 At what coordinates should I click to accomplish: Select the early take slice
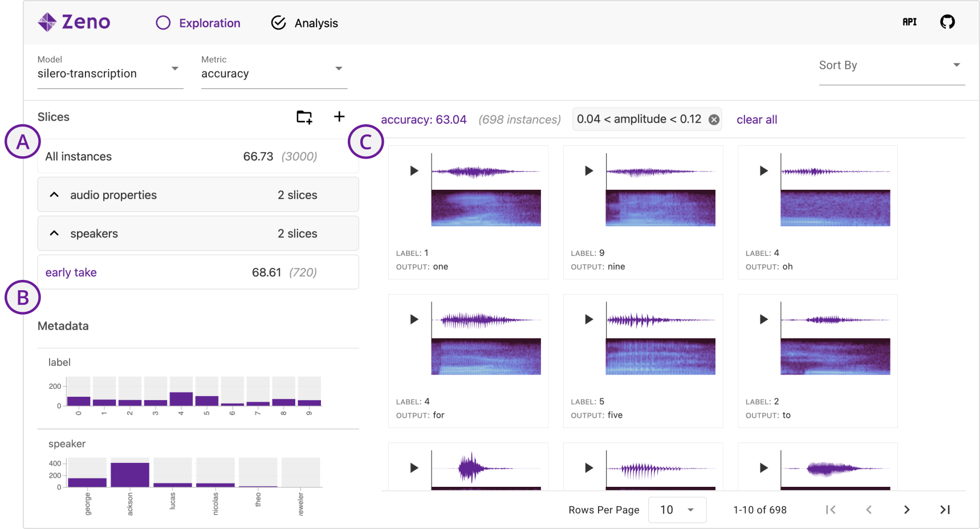point(198,272)
